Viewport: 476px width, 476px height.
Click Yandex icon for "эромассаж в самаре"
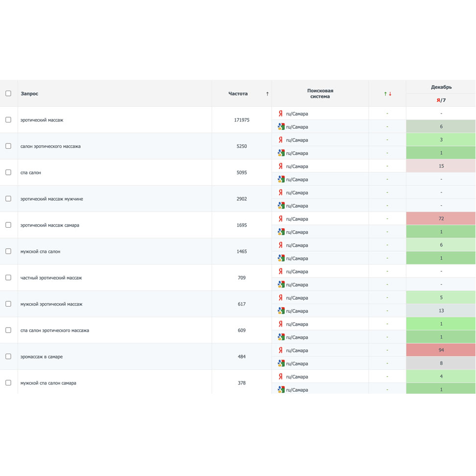tap(281, 350)
